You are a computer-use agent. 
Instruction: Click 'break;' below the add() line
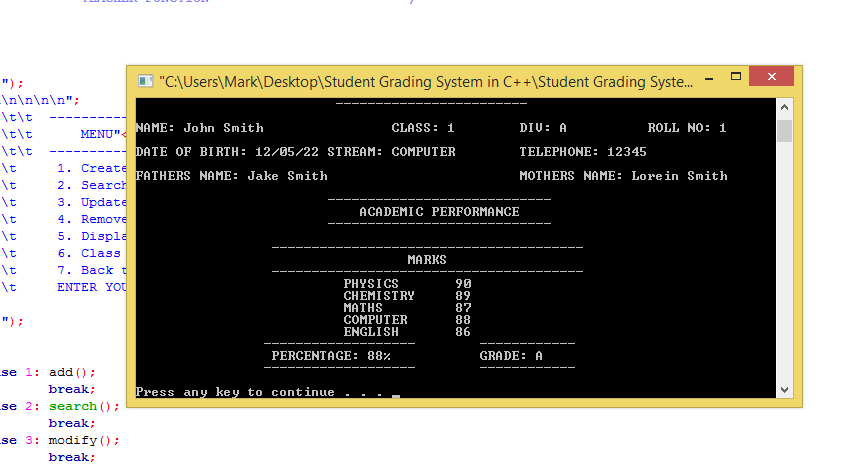pyautogui.click(x=72, y=390)
